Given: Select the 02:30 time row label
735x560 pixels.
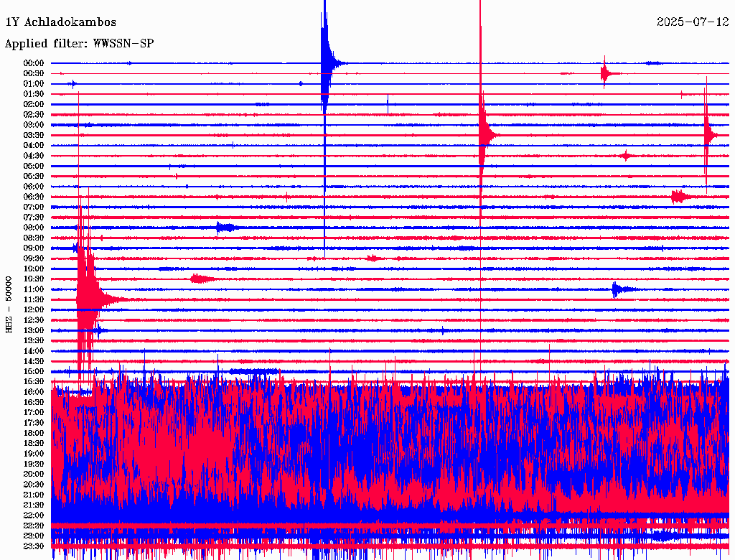Looking at the screenshot, I should pos(34,115).
